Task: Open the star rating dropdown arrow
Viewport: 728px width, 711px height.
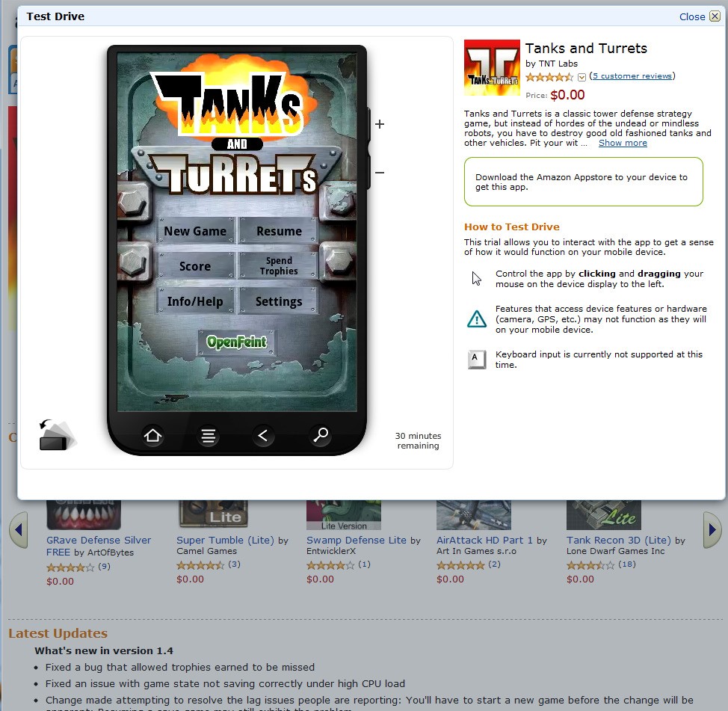Action: click(582, 77)
